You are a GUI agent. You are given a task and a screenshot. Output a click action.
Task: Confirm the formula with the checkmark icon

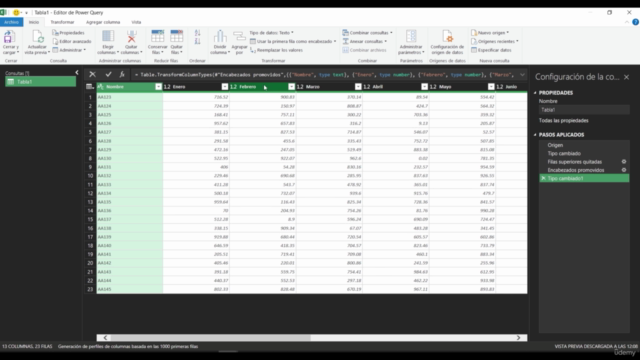click(x=108, y=74)
